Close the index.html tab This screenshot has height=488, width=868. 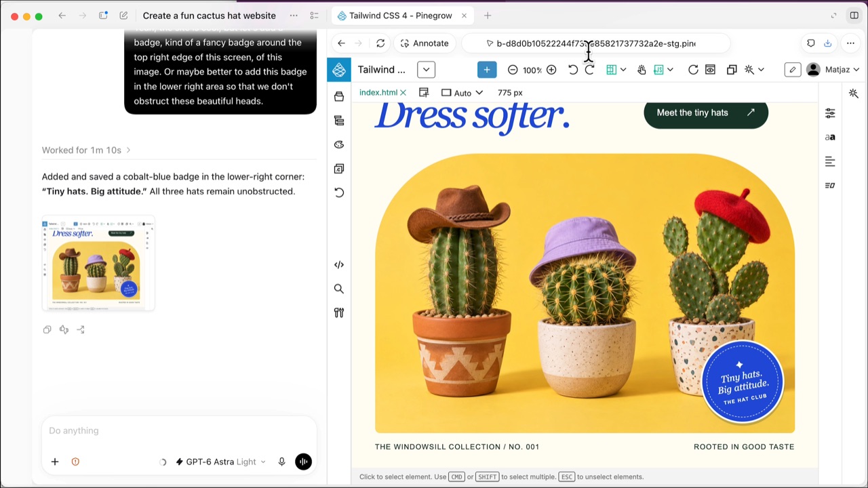point(403,93)
